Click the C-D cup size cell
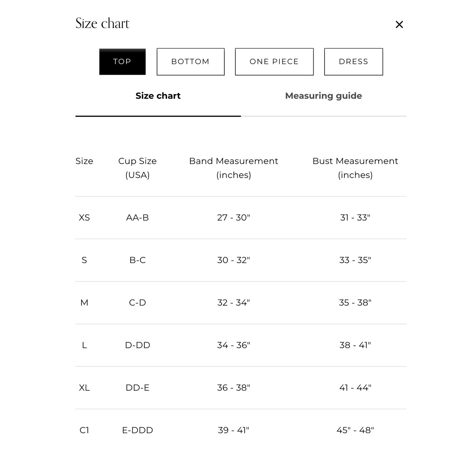This screenshot has width=476, height=476. (137, 303)
